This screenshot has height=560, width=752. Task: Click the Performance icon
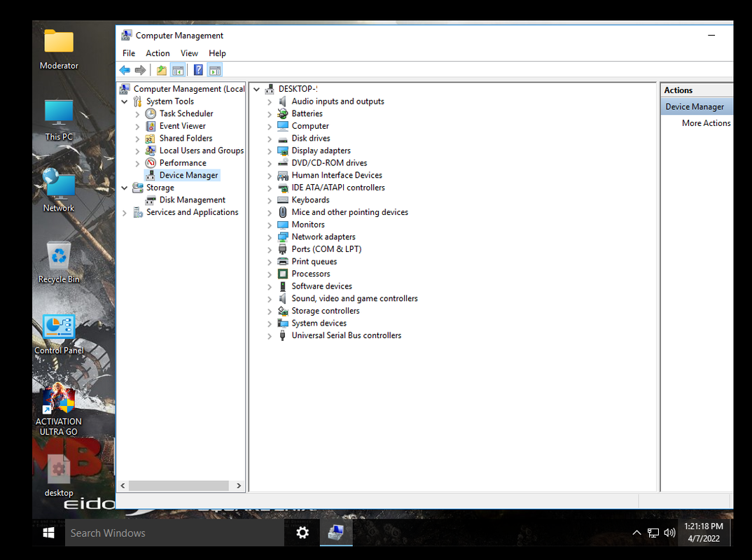(x=151, y=163)
